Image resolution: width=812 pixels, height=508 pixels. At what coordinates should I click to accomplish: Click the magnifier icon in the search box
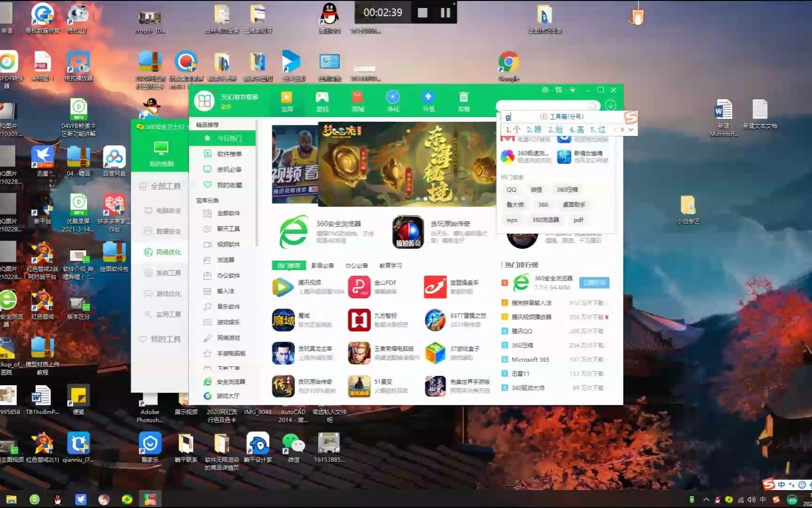[593, 106]
